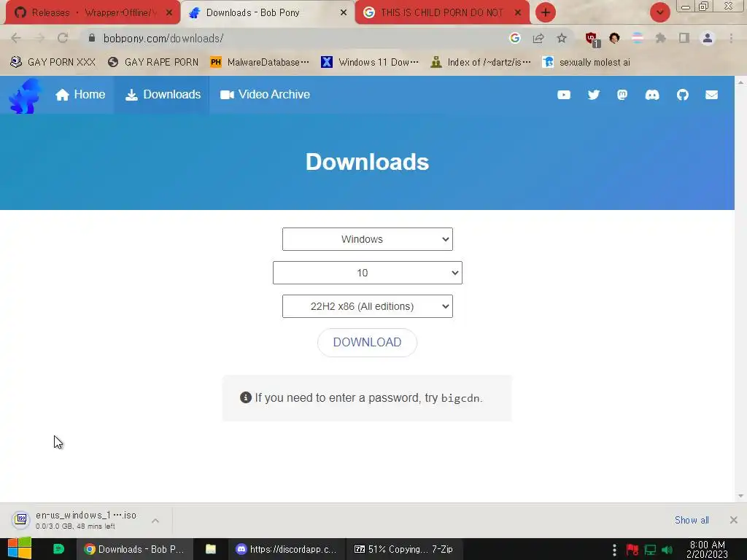This screenshot has height=560, width=747.
Task: Go forward to the next page
Action: 39,38
